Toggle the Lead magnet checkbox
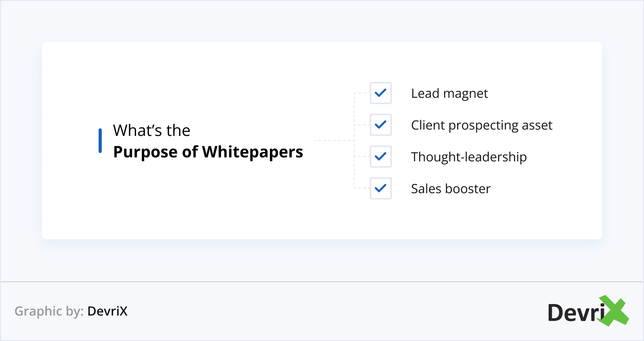644x341 pixels. (380, 93)
